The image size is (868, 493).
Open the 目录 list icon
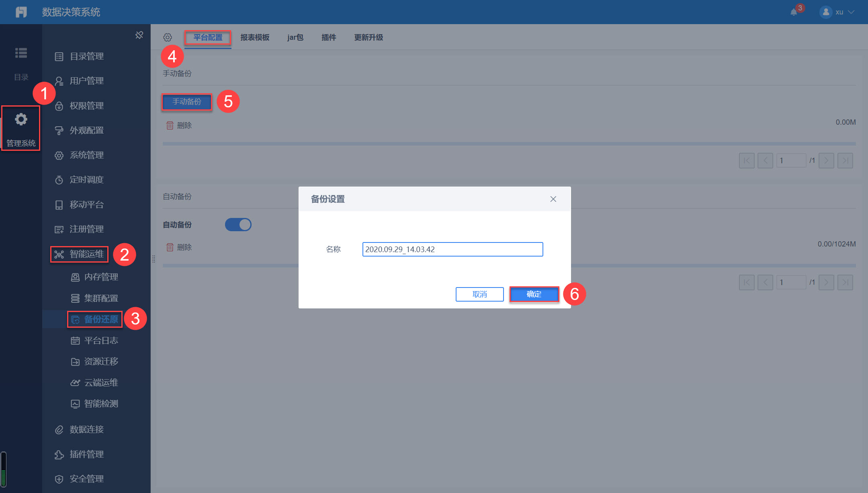(21, 53)
